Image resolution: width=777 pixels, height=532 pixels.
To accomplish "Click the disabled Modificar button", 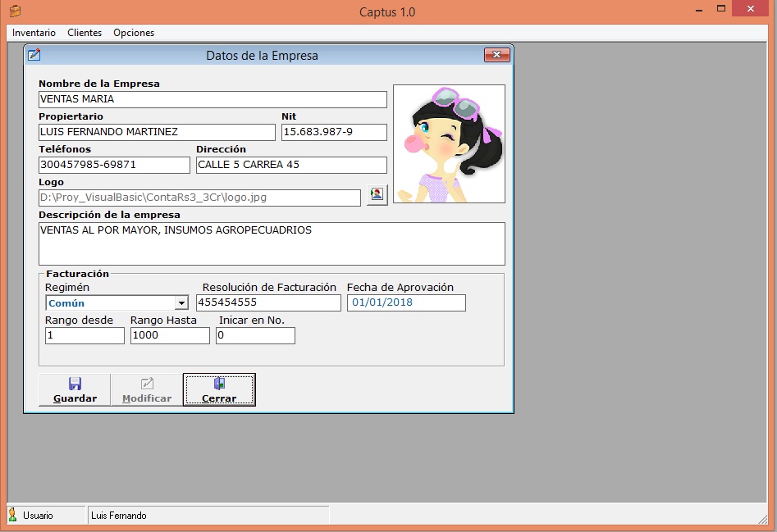I will [147, 389].
